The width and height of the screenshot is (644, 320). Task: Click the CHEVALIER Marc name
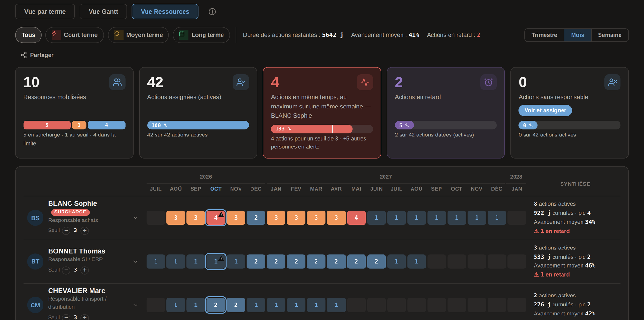click(x=77, y=291)
